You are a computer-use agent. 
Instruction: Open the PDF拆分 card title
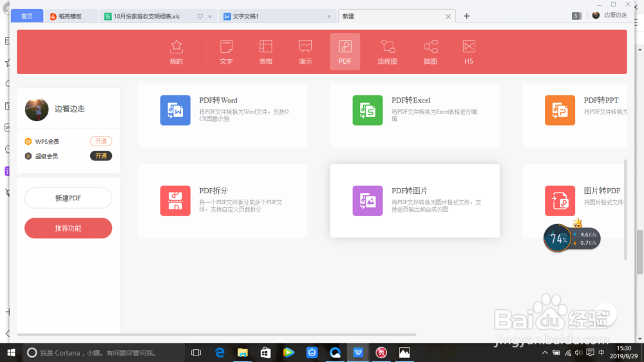[213, 191]
